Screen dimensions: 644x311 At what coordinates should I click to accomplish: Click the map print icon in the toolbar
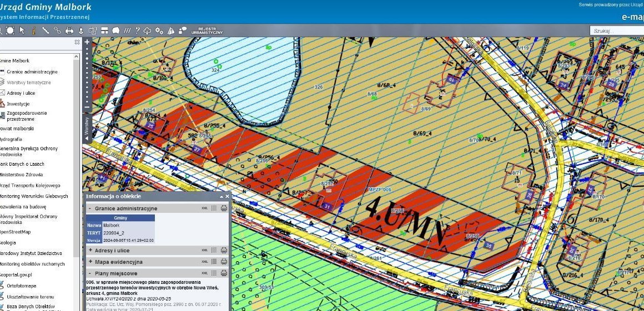coord(69,30)
